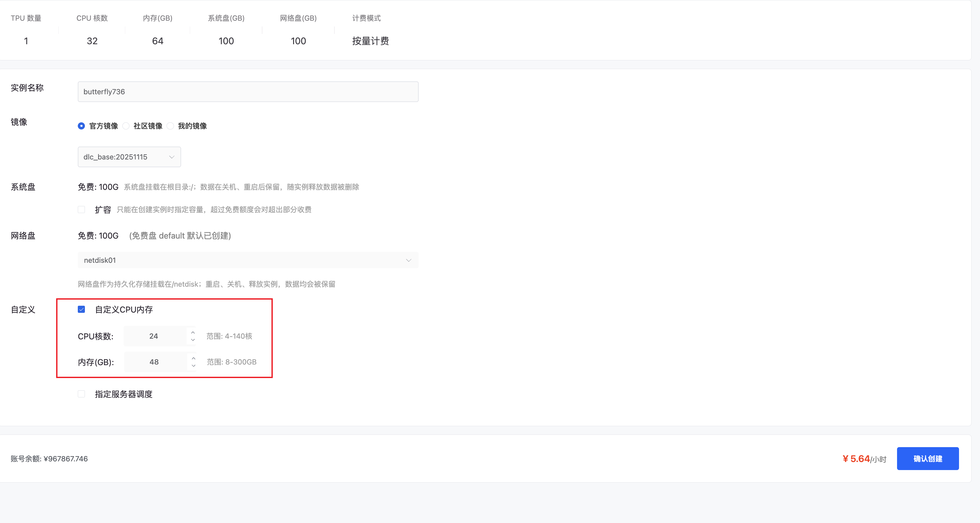Click the chevron on netdisk01 selector

pos(409,260)
